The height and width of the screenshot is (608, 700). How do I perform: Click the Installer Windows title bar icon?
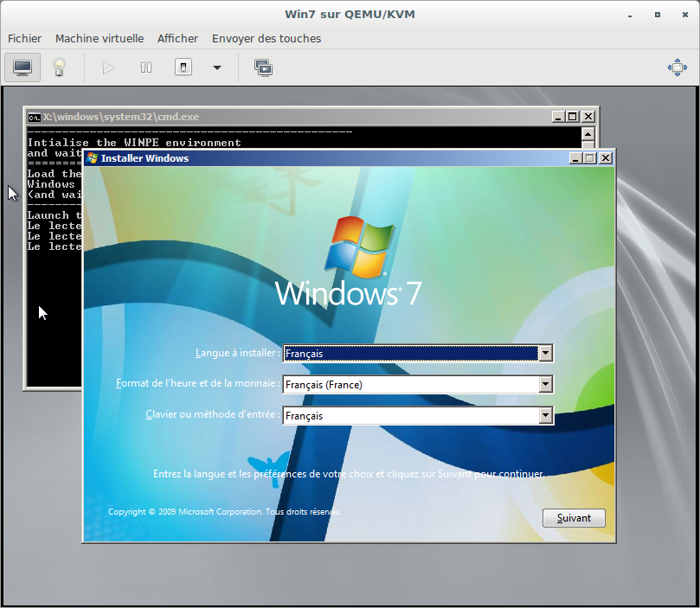coord(93,158)
